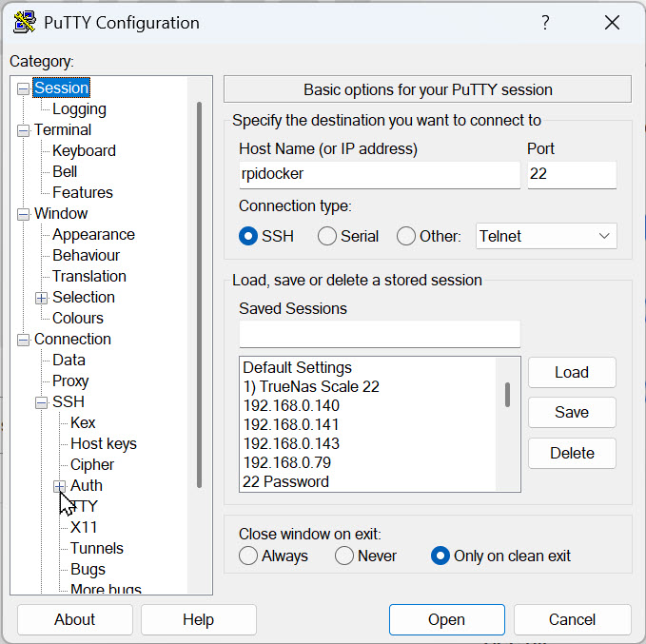Click the Open button to connect

447,619
